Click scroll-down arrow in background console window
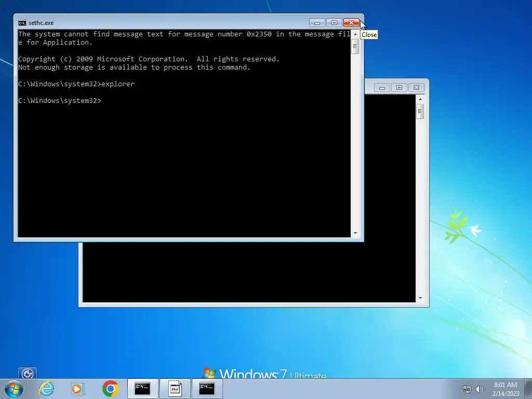Screen dimensions: 532x399 click(420, 298)
